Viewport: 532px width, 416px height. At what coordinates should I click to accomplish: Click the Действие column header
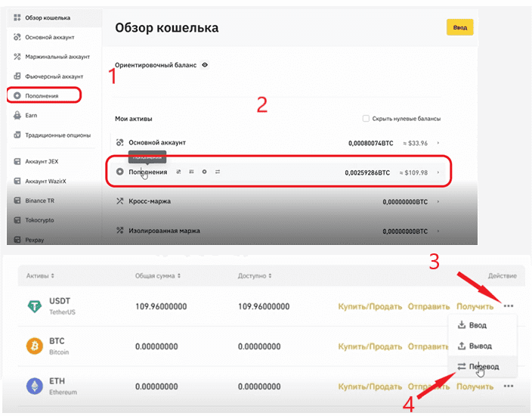(503, 276)
